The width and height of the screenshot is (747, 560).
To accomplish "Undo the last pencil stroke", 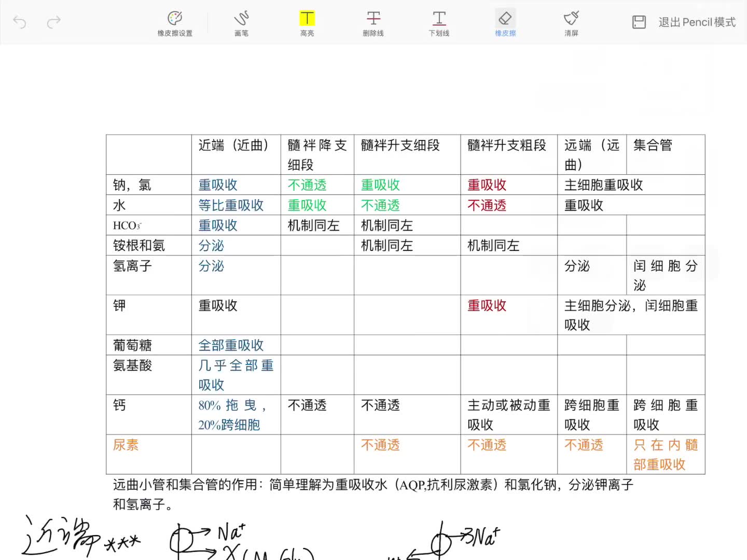I will (20, 22).
